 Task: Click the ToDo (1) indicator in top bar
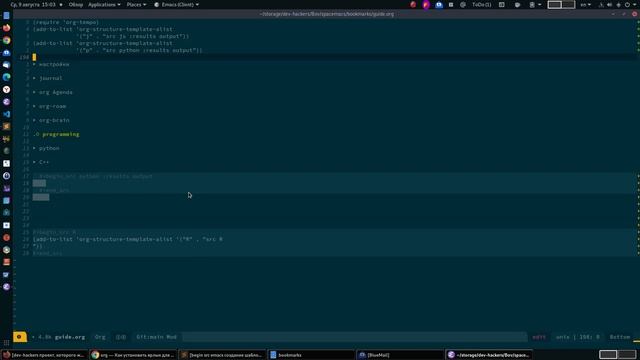click(x=481, y=4)
